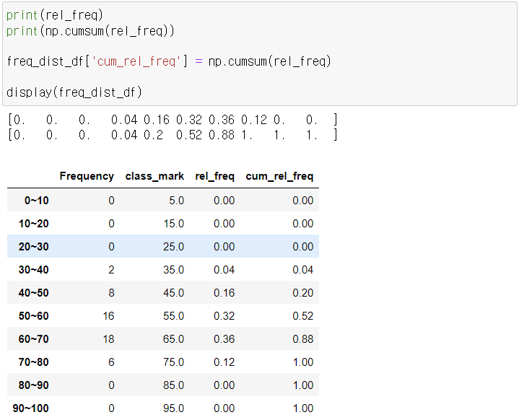The height and width of the screenshot is (420, 519).
Task: Click class_mark value 25.0
Action: pyautogui.click(x=174, y=247)
